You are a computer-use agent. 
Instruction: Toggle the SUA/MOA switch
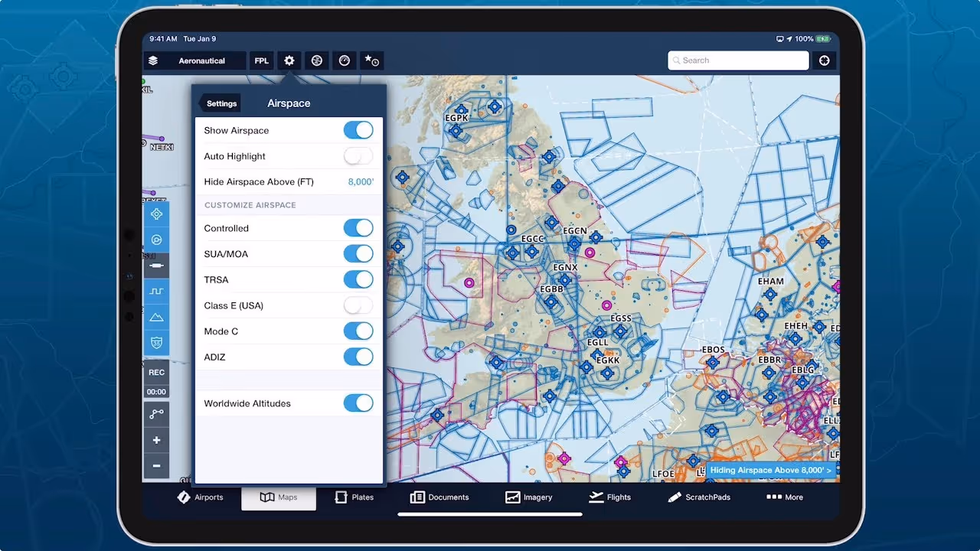click(358, 254)
